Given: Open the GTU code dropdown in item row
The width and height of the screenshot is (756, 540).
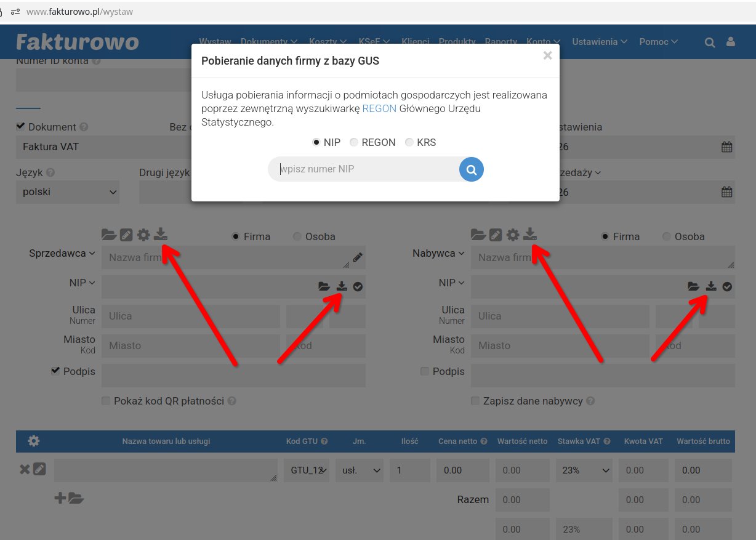Looking at the screenshot, I should click(307, 470).
